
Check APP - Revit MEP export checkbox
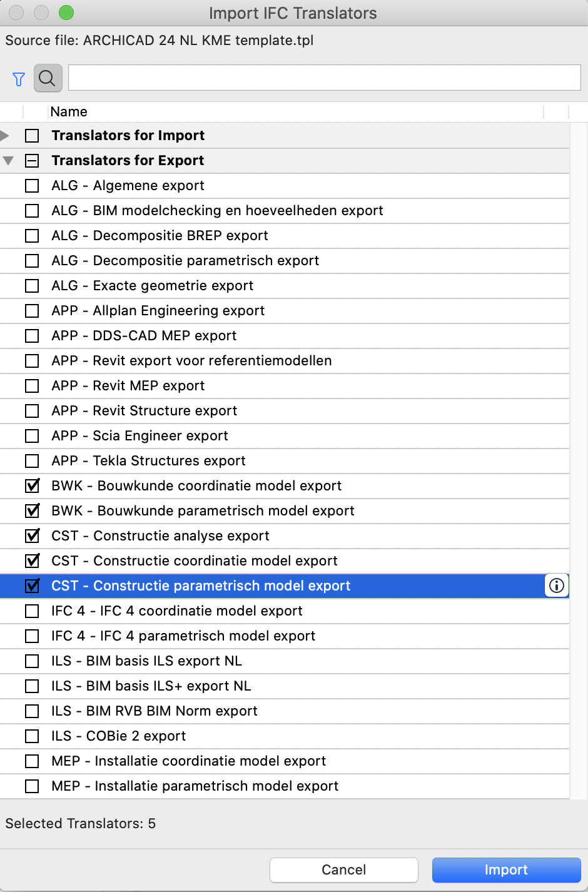pos(32,386)
